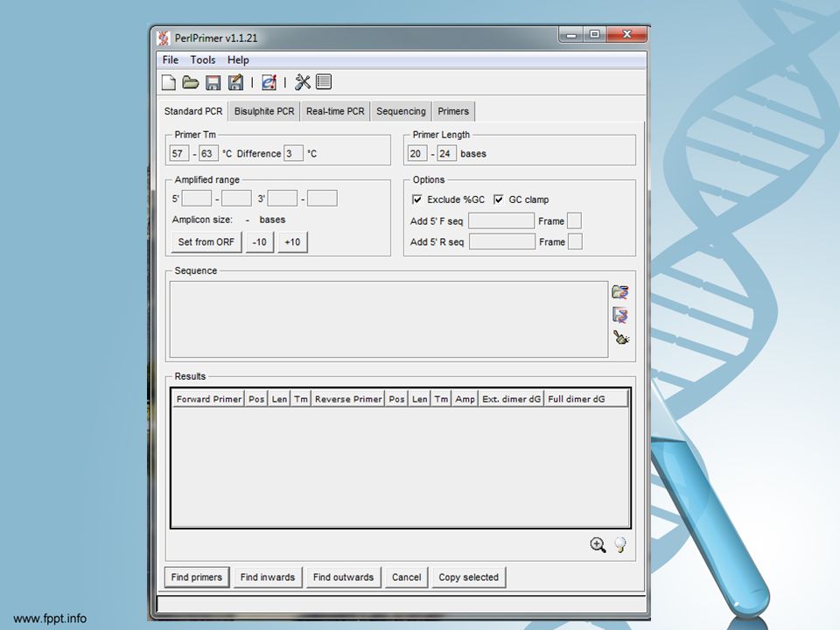Switch to the Standard PCR tab

[192, 111]
